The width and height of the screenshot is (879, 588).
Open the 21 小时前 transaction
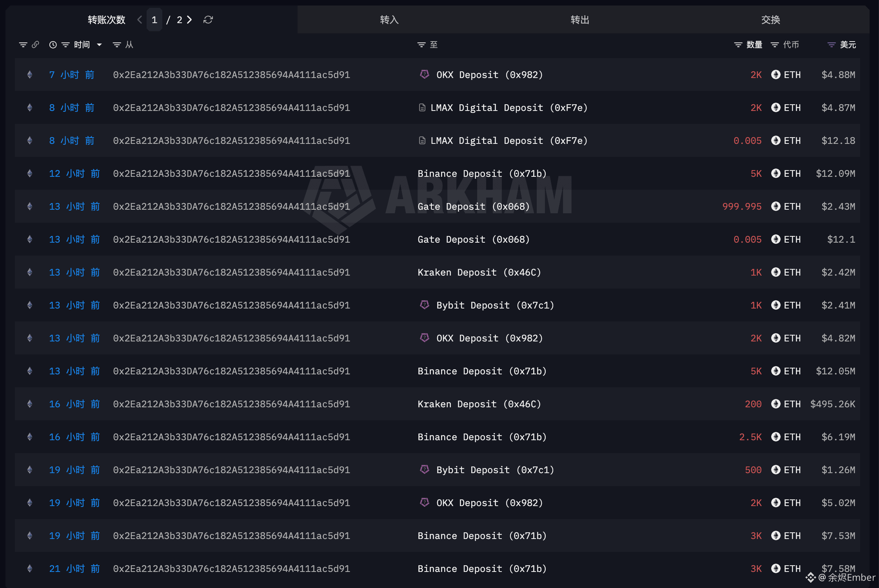coord(74,568)
